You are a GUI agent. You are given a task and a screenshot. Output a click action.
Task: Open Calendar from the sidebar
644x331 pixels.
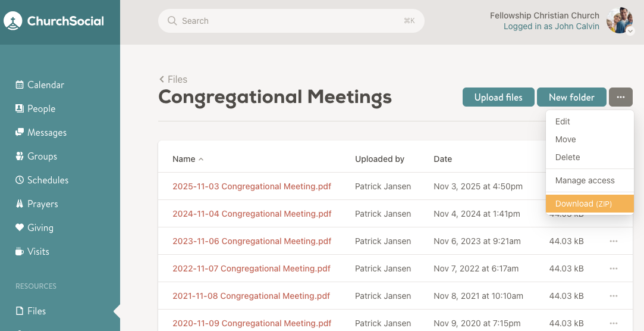(45, 85)
